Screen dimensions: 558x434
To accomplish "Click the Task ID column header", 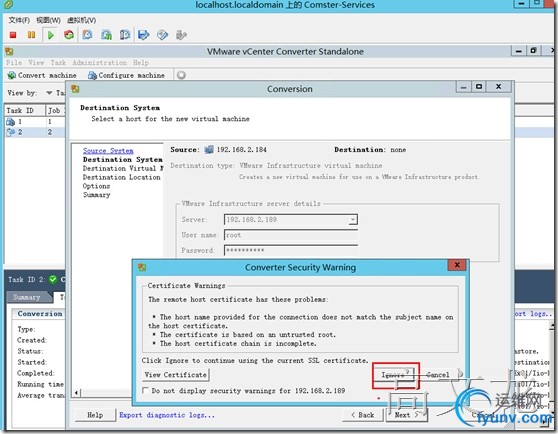I will point(25,111).
